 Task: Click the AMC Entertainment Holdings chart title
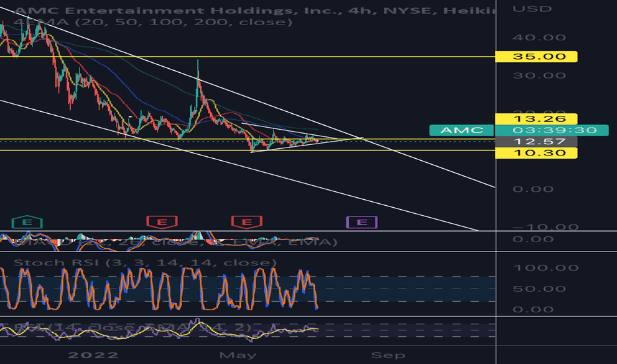(255, 10)
